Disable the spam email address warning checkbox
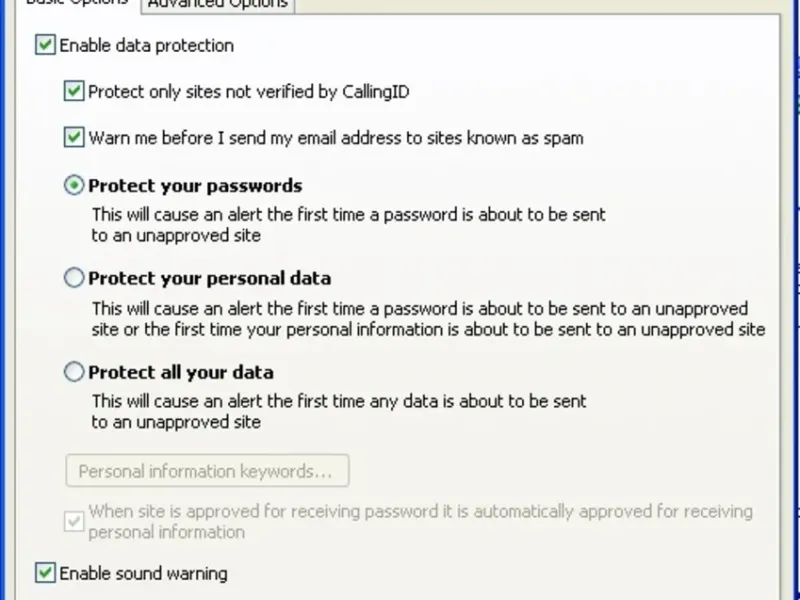 (x=74, y=138)
